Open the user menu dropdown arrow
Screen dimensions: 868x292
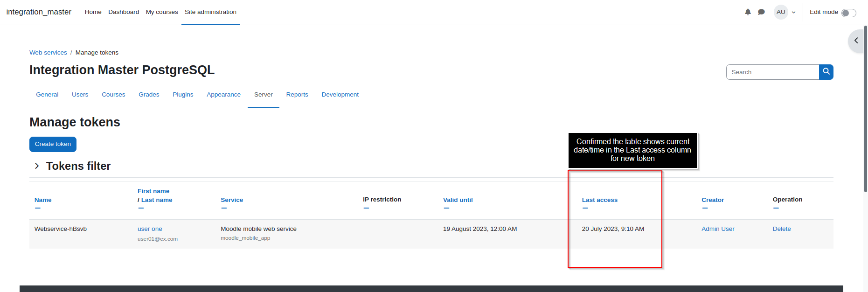[793, 13]
